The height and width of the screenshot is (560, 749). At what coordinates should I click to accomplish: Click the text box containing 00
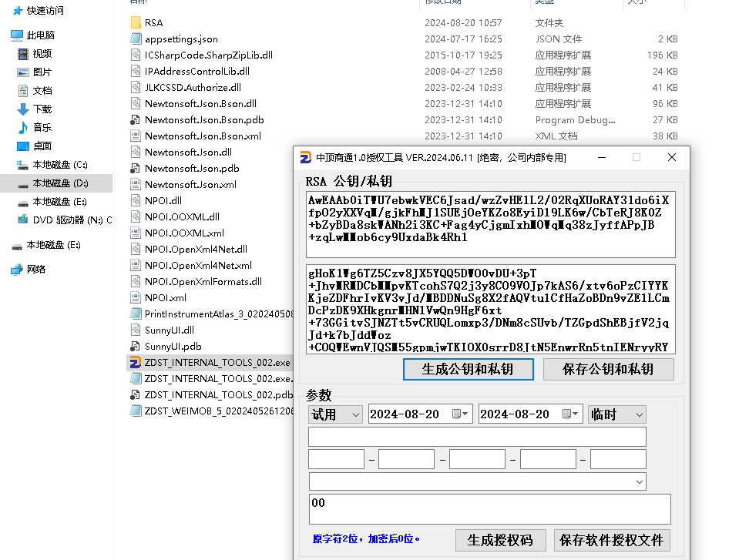pos(489,509)
